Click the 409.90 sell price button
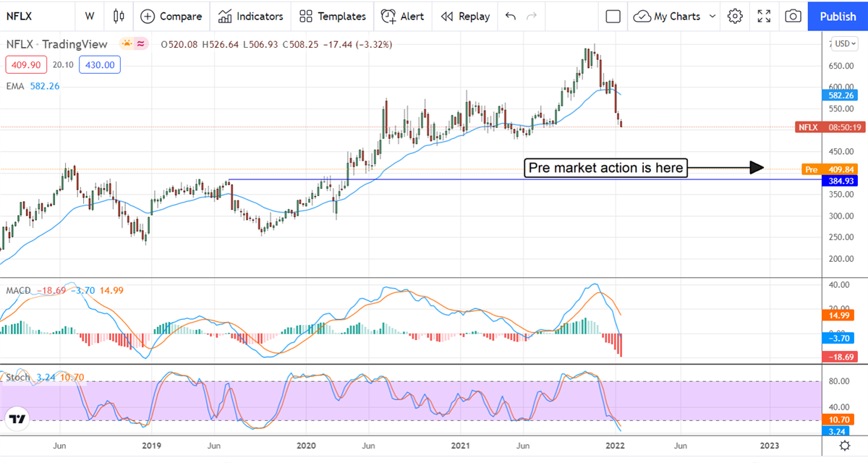 click(x=26, y=65)
